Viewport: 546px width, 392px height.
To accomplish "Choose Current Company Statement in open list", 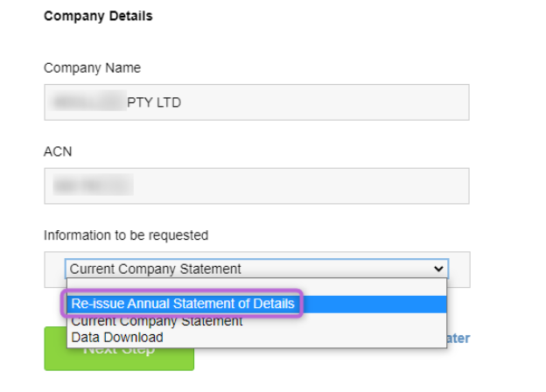I will (x=157, y=320).
